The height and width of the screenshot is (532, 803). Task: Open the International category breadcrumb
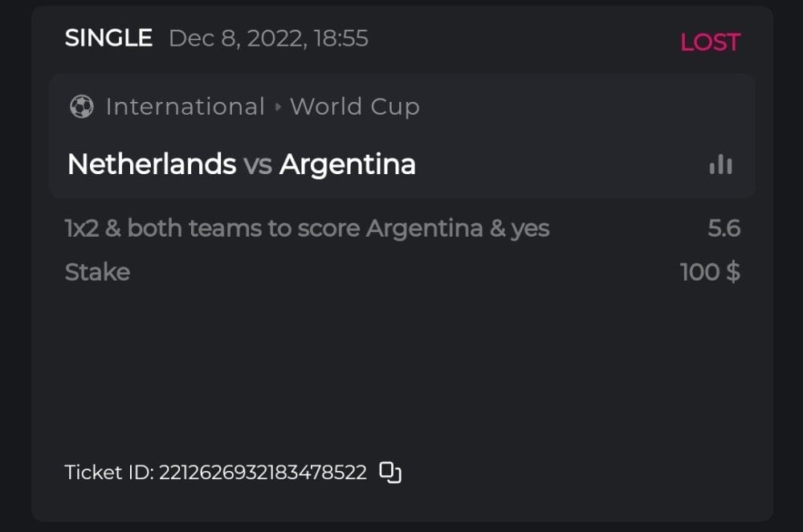(185, 107)
